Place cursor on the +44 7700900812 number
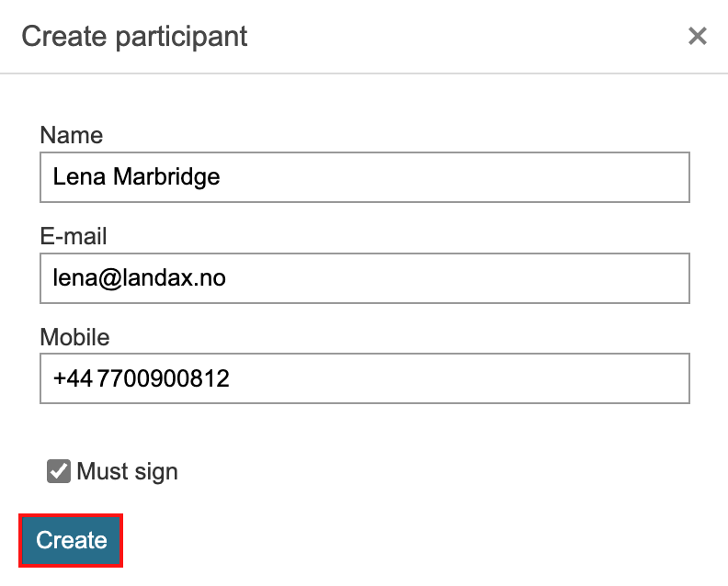Viewport: 728px width, 586px height. (x=141, y=378)
